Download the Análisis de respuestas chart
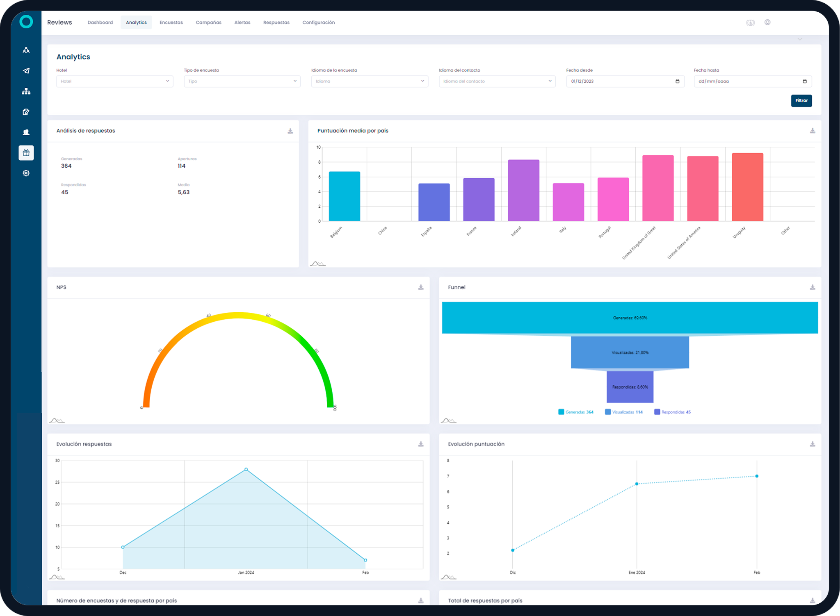This screenshot has height=616, width=840. (x=290, y=131)
